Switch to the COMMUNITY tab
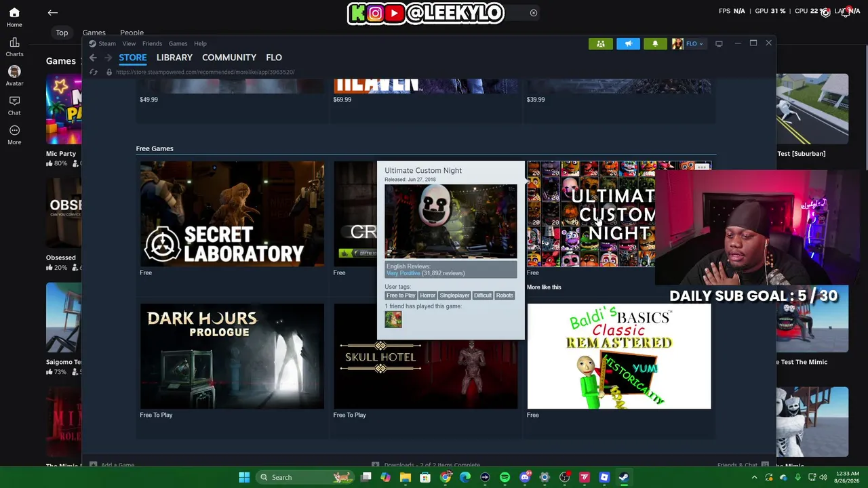The width and height of the screenshot is (868, 488). click(229, 58)
